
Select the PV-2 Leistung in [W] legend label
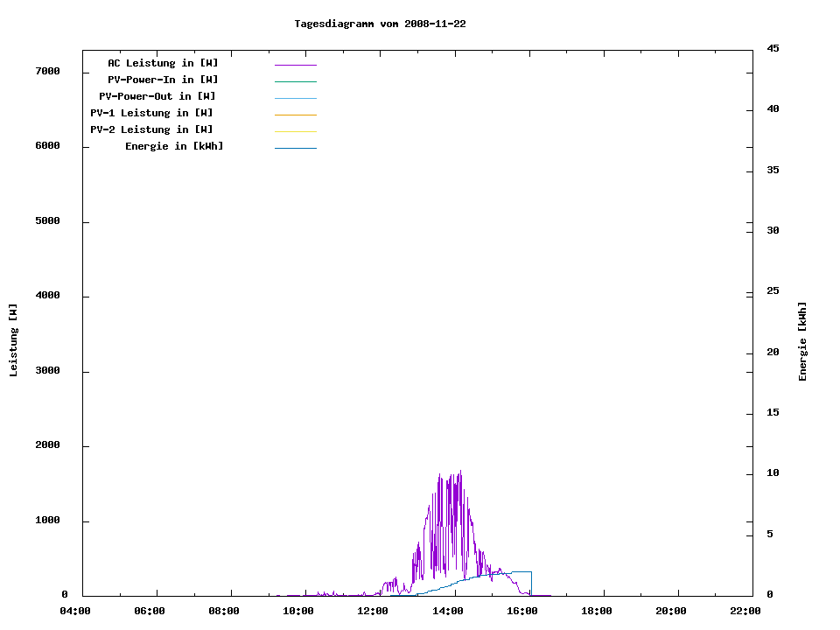pyautogui.click(x=151, y=129)
